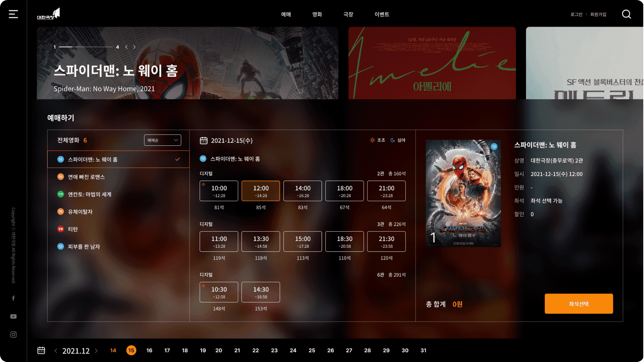The image size is (644, 362).
Task: Filter by 심야 late-night showings
Action: 398,140
